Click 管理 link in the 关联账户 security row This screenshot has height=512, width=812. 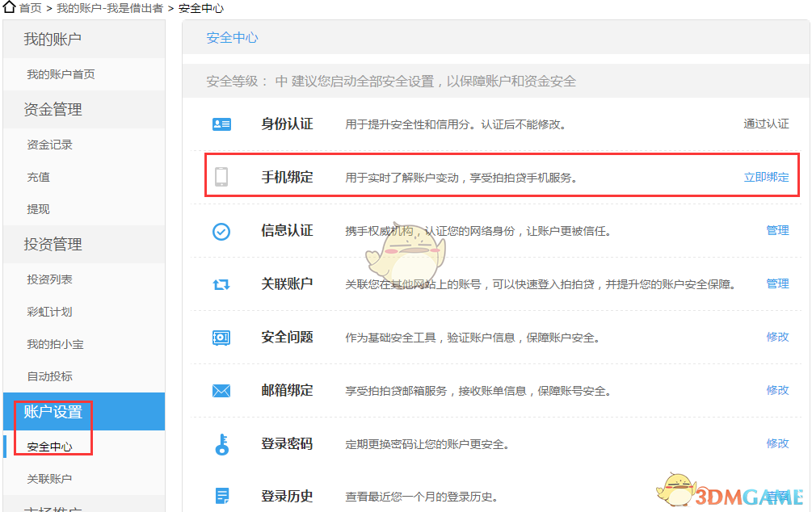[x=778, y=283]
